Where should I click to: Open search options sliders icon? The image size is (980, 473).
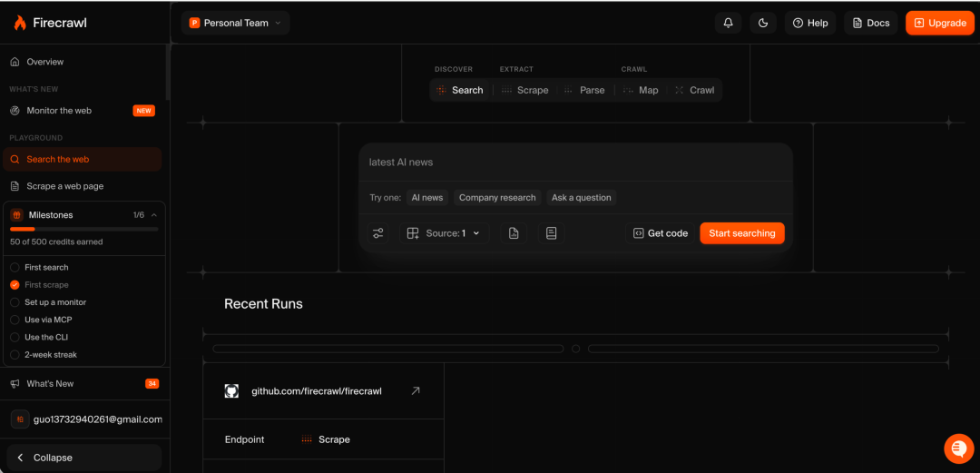pyautogui.click(x=378, y=233)
